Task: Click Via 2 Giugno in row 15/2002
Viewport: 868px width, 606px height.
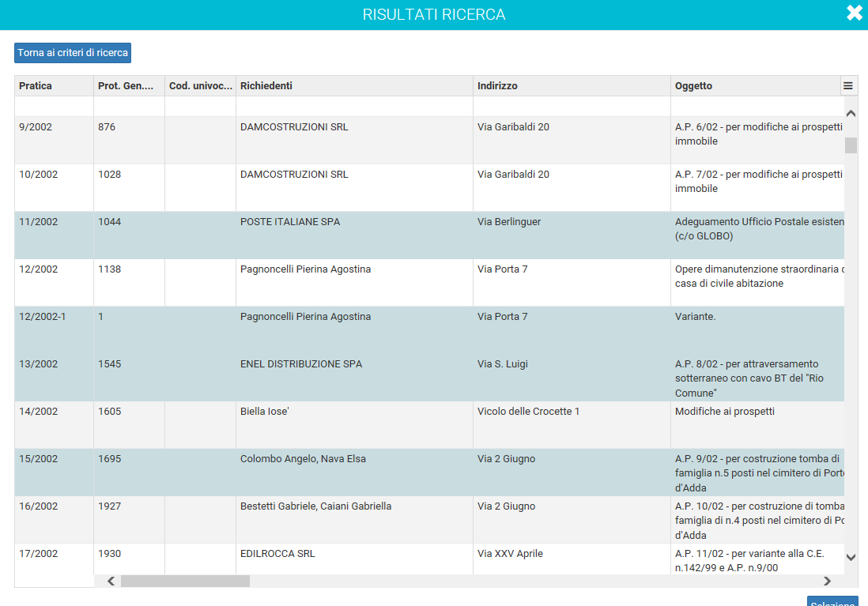Action: (x=506, y=459)
